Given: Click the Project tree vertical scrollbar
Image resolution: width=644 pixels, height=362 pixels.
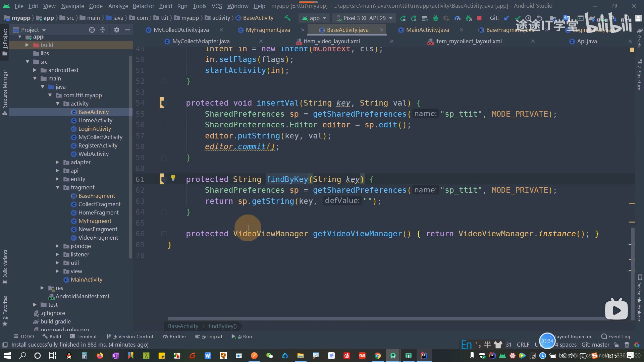Looking at the screenshot, I should coord(130,158).
